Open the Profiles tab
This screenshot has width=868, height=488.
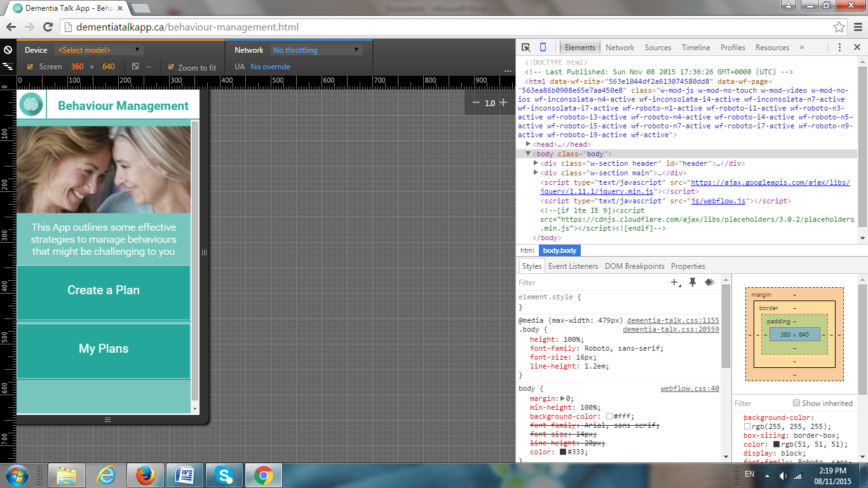click(733, 48)
